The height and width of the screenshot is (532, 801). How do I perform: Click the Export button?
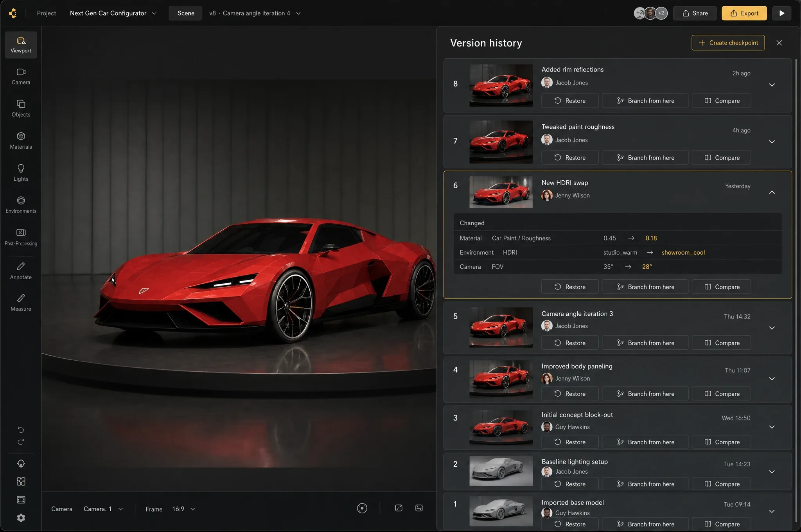[744, 13]
